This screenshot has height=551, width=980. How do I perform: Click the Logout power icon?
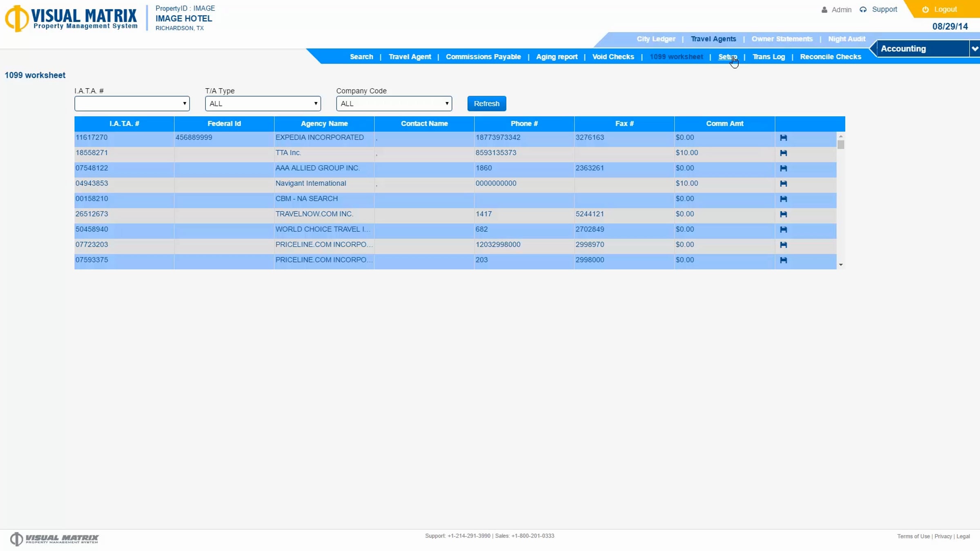pyautogui.click(x=925, y=9)
